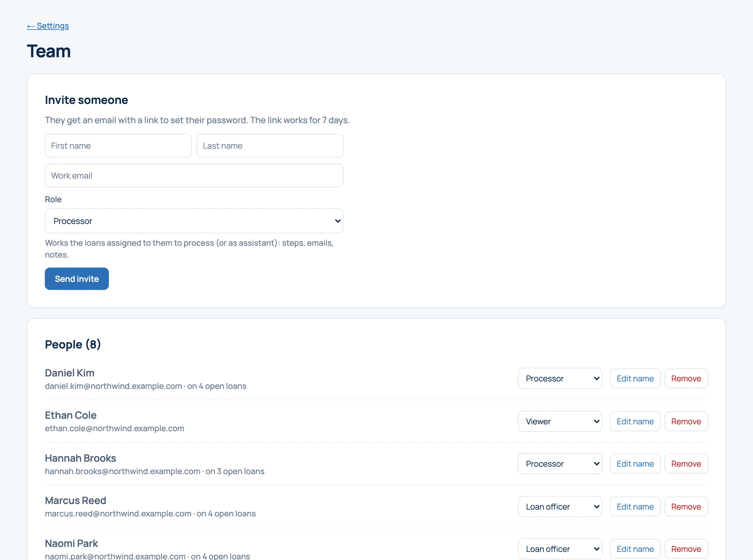Viewport: 753px width, 560px height.
Task: Open Hannah Brooks's role dropdown
Action: [560, 464]
